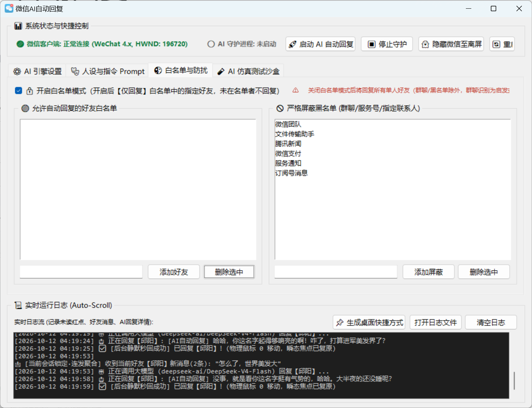Click the 04:19:24 log line

pyautogui.click(x=200, y=341)
